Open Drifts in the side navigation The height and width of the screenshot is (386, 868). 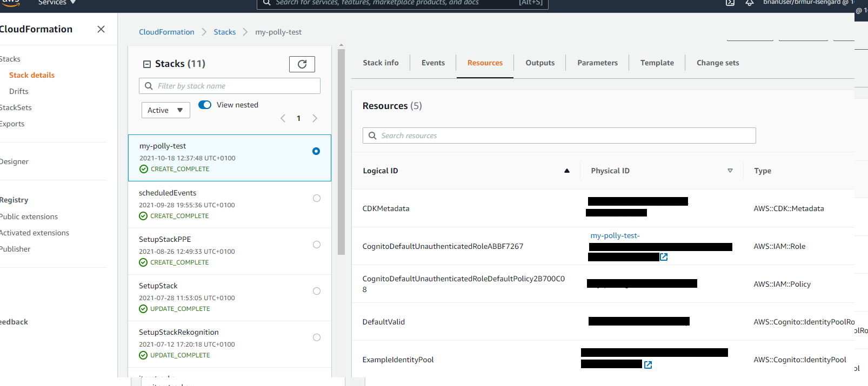19,91
